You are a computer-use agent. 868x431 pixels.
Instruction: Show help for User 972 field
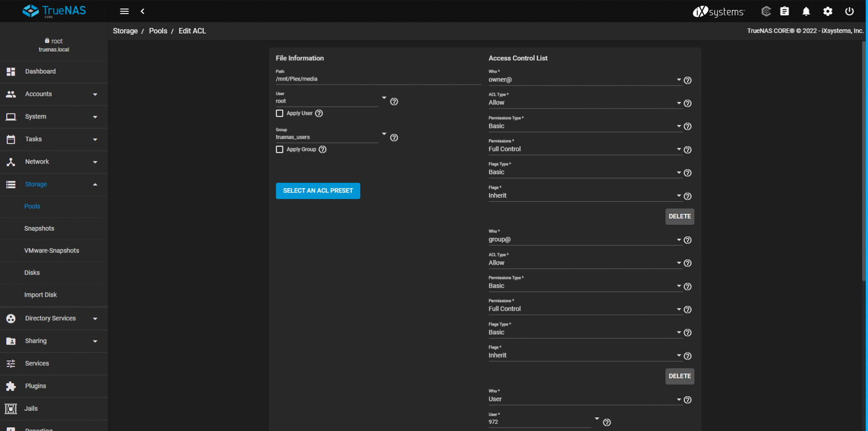click(607, 422)
